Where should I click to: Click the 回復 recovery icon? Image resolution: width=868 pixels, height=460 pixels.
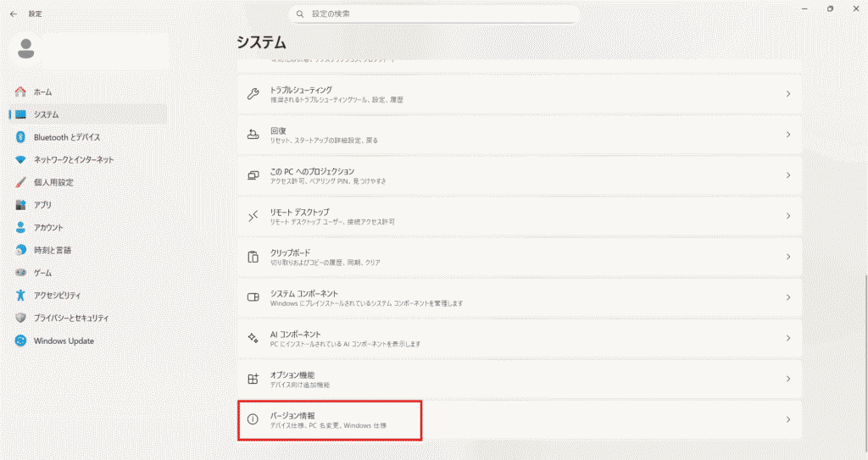click(x=253, y=135)
